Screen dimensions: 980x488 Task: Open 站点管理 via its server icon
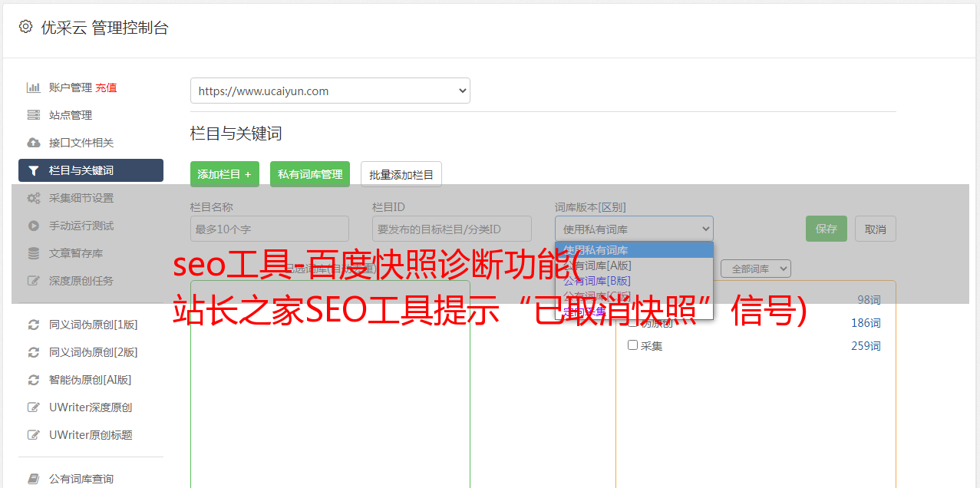pos(34,115)
